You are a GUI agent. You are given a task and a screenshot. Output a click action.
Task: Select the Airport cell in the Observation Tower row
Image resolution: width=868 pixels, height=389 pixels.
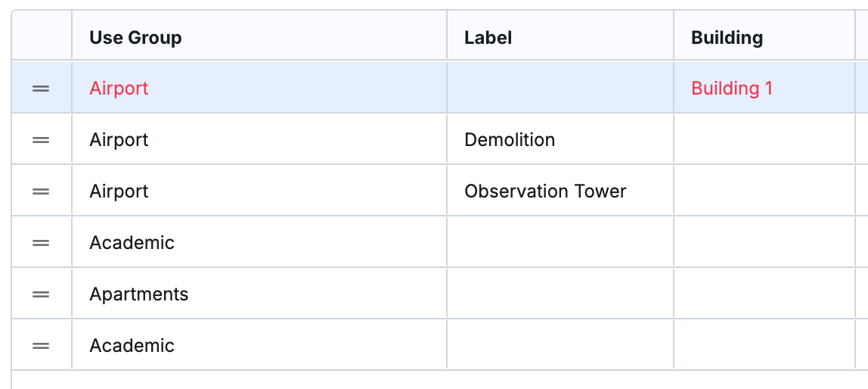(259, 191)
